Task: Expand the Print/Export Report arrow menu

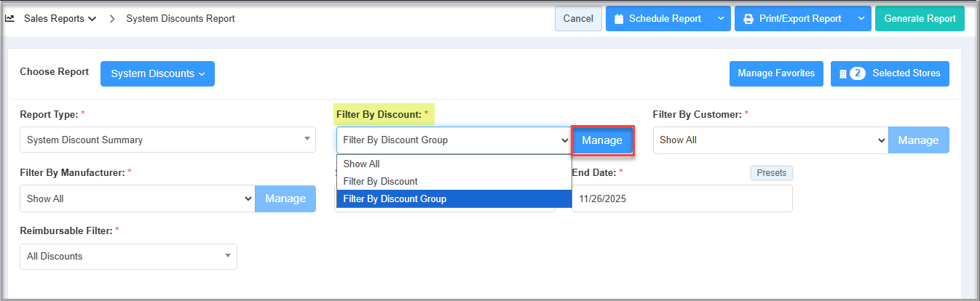Action: point(861,19)
